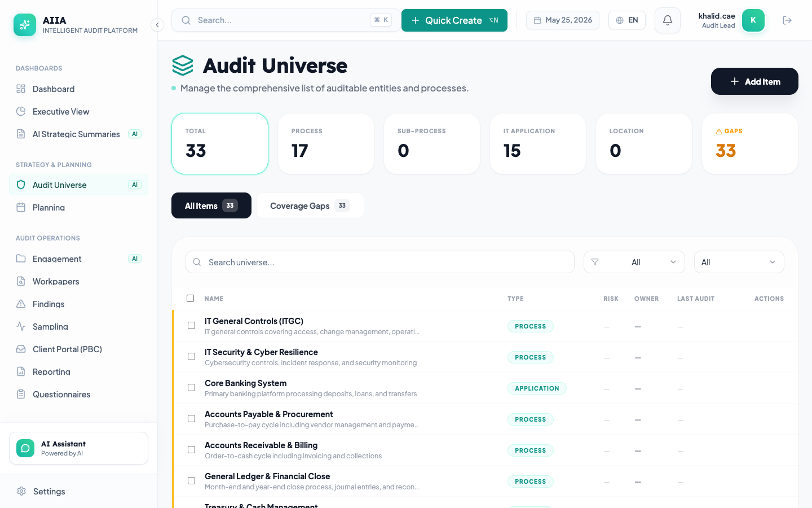Click the Client Portal inbox icon
812x508 pixels.
pos(21,349)
